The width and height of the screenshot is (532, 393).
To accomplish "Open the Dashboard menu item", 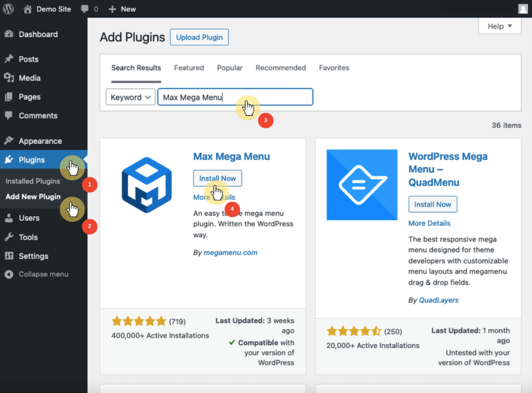I will pos(38,34).
